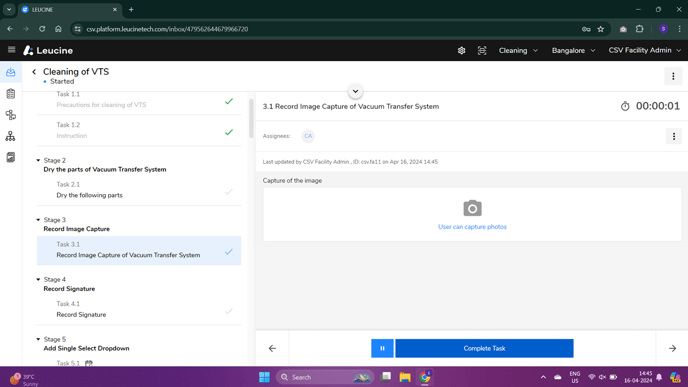Open the Inbox sidebar icon

click(x=11, y=72)
